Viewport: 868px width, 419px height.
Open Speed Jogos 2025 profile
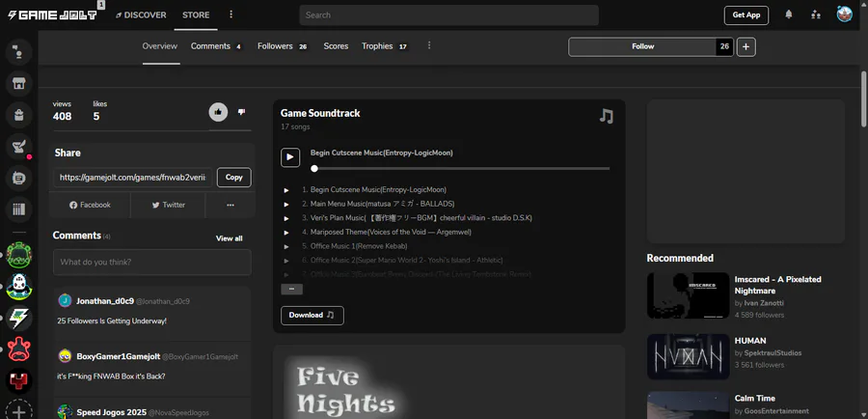111,412
